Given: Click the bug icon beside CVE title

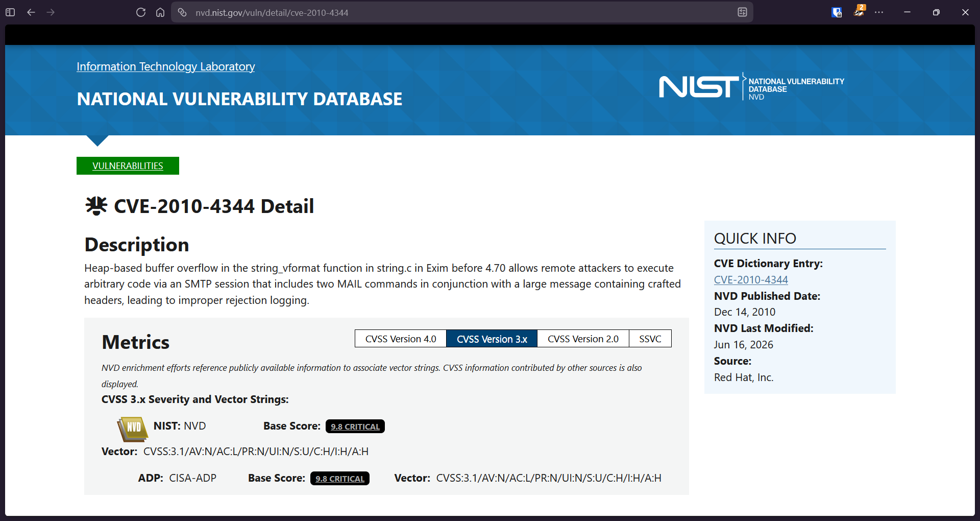Looking at the screenshot, I should point(96,206).
